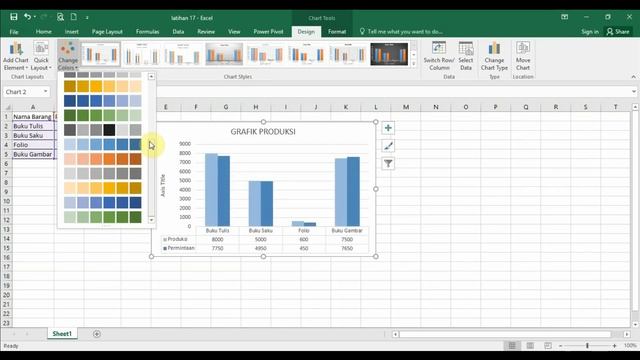
Task: Click color palette list scroll down arrow
Action: [151, 220]
